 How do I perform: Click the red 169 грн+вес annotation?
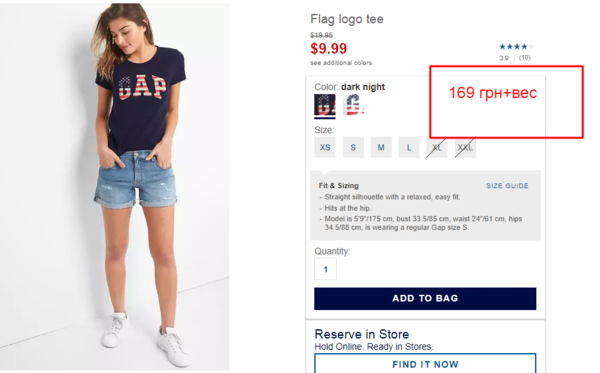(493, 93)
